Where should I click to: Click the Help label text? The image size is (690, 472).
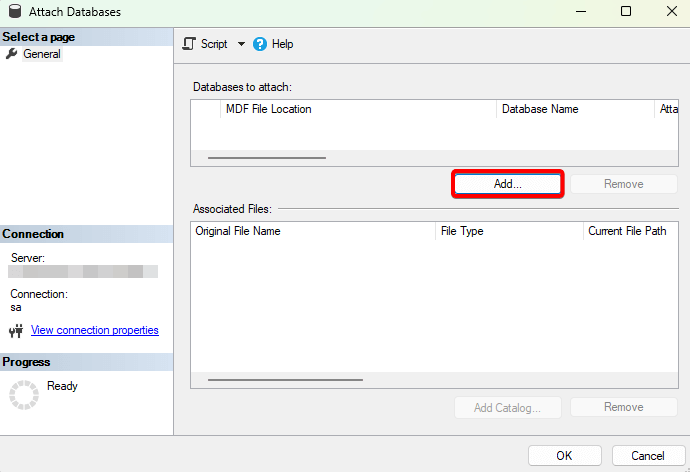(283, 44)
